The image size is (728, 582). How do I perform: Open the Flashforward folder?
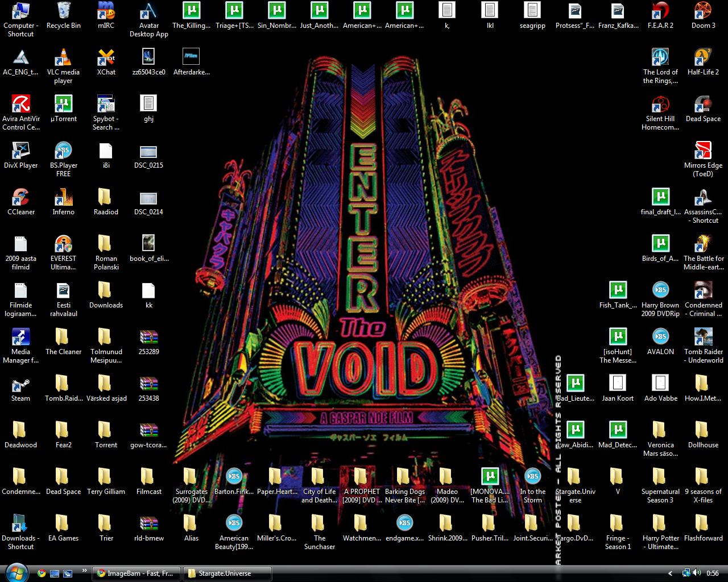click(x=703, y=529)
